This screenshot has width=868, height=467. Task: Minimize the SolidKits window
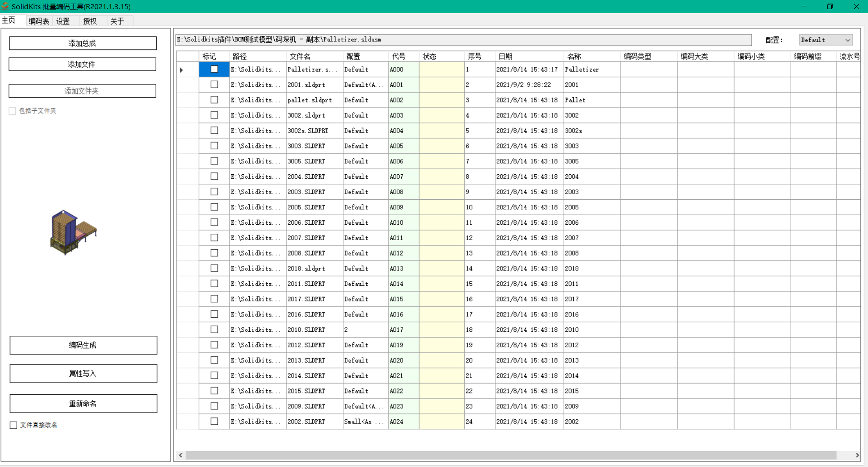803,6
